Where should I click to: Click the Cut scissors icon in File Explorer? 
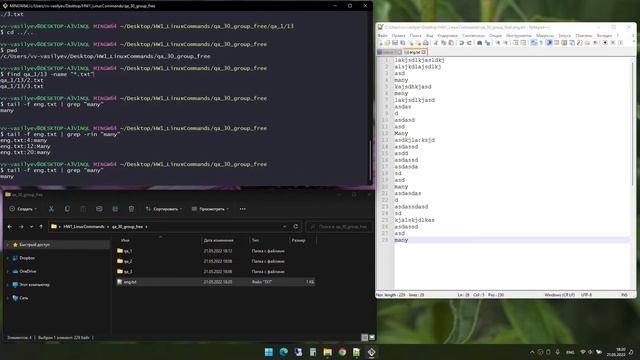[x=51, y=209]
